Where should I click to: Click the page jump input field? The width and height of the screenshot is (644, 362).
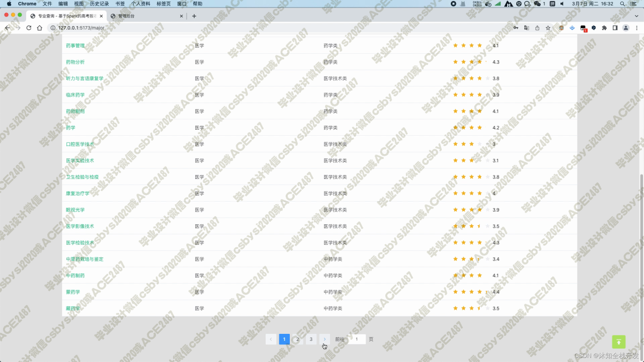(357, 339)
